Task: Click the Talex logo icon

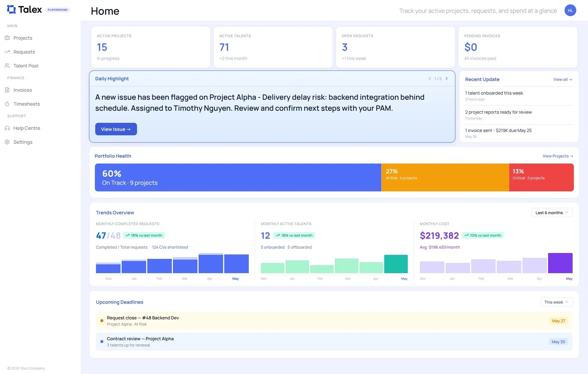Action: tap(11, 10)
